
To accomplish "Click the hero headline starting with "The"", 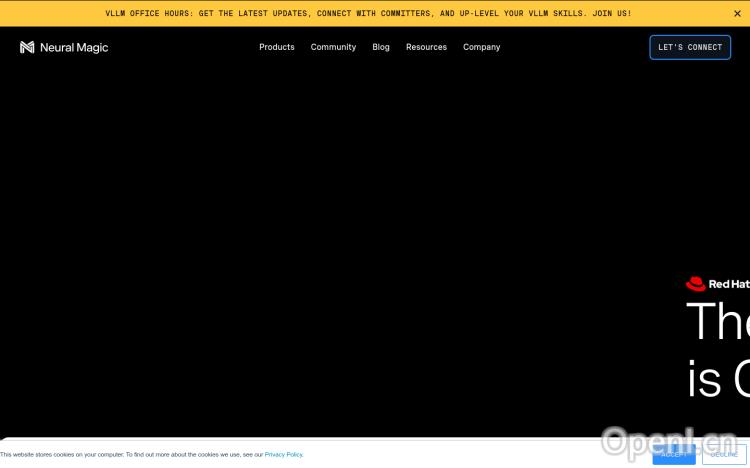I will [x=717, y=321].
